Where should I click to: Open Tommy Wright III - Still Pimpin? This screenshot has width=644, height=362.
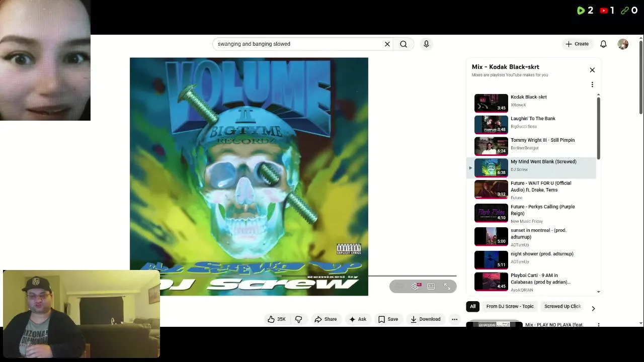531,146
